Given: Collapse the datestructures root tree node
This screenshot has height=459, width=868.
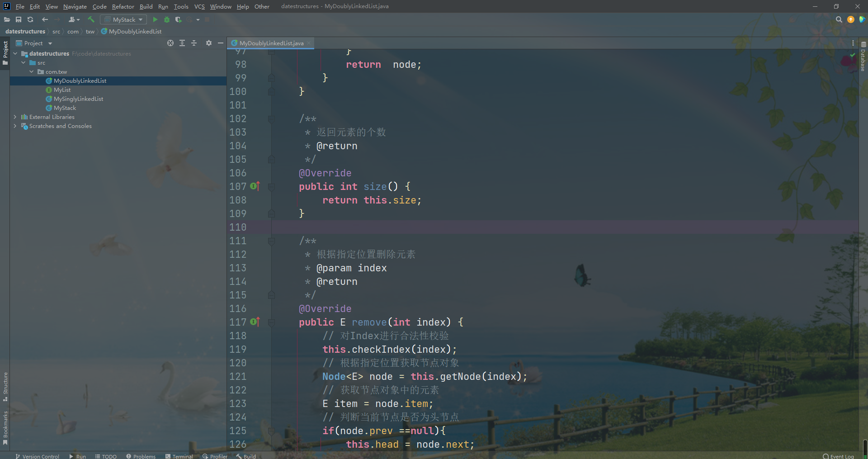Looking at the screenshot, I should click(15, 53).
